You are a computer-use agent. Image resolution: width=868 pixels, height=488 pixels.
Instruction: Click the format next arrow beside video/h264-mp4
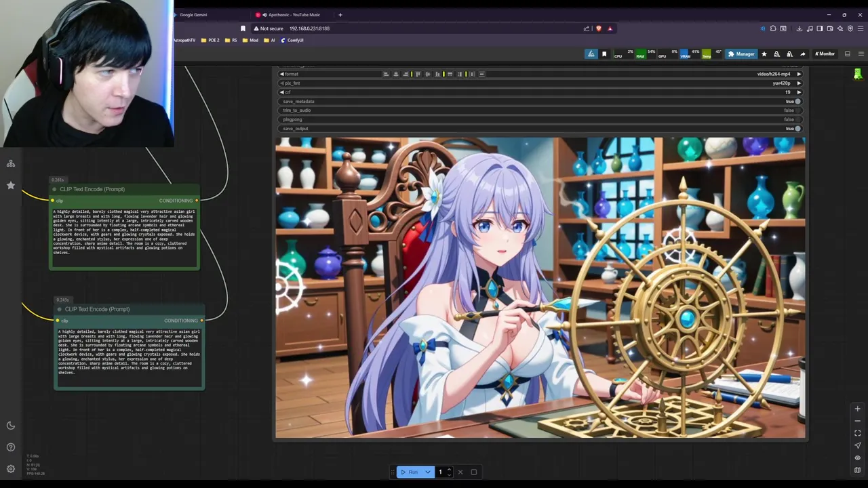click(798, 74)
